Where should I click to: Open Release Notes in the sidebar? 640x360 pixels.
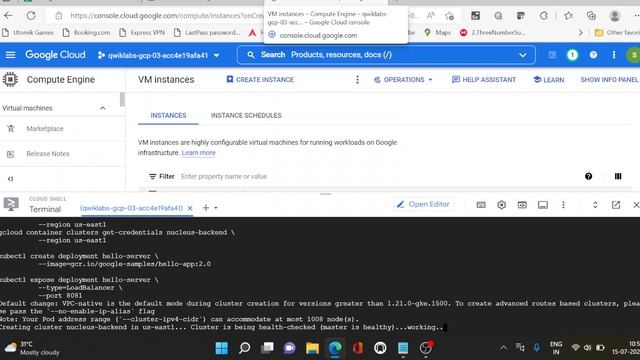click(48, 154)
